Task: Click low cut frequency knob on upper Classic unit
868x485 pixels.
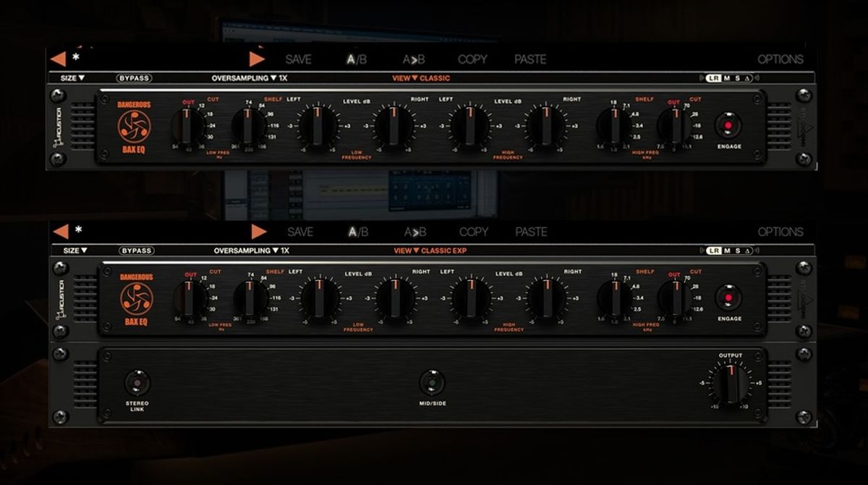Action: (189, 126)
